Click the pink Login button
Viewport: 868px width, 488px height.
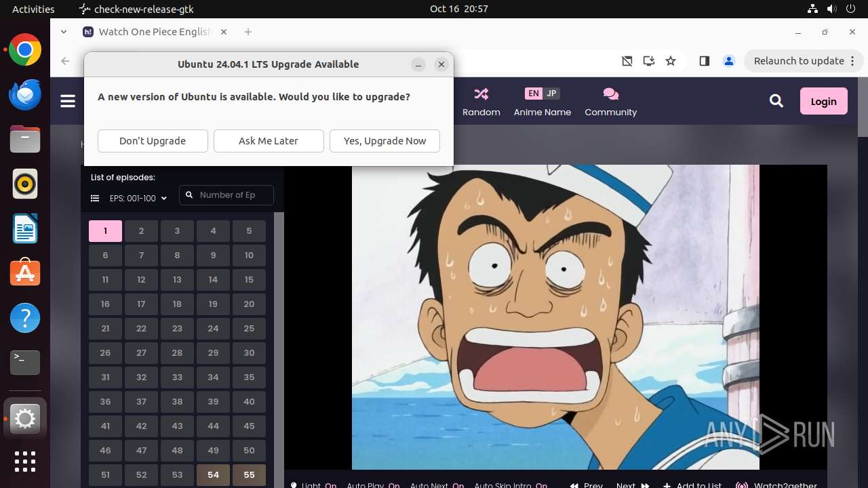tap(823, 101)
